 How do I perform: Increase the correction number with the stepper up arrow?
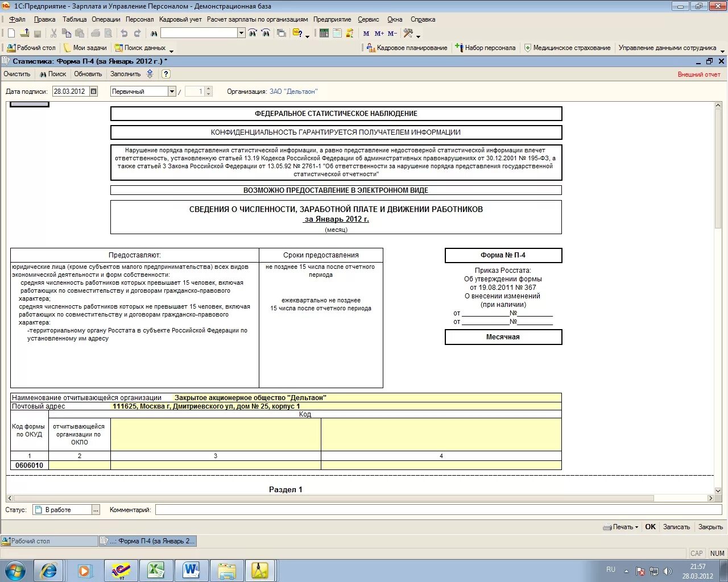pyautogui.click(x=209, y=89)
